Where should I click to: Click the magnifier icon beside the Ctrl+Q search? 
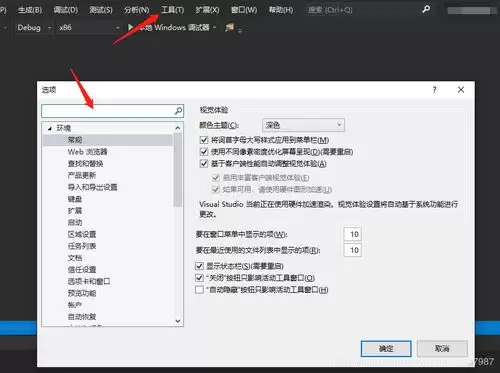tap(426, 9)
